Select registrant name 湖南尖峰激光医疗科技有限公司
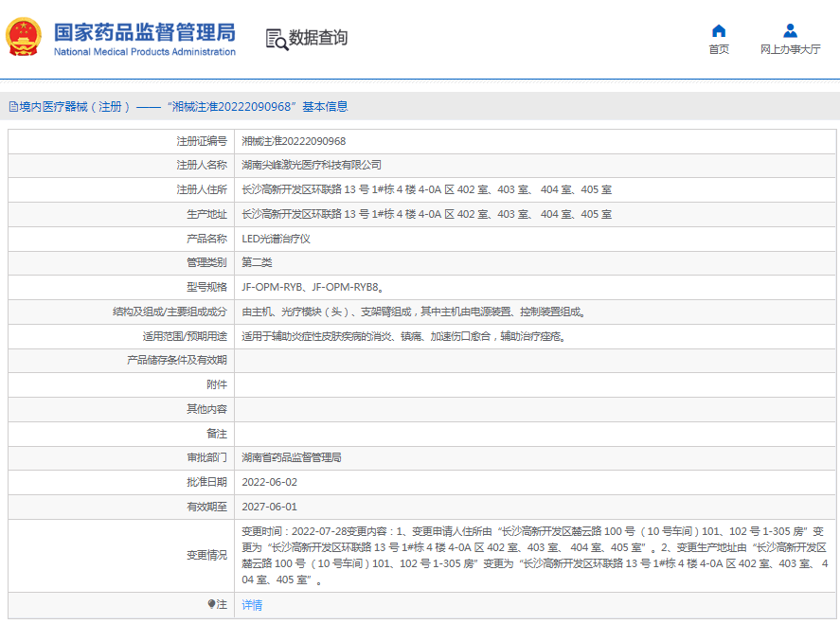The image size is (840, 624). (312, 165)
